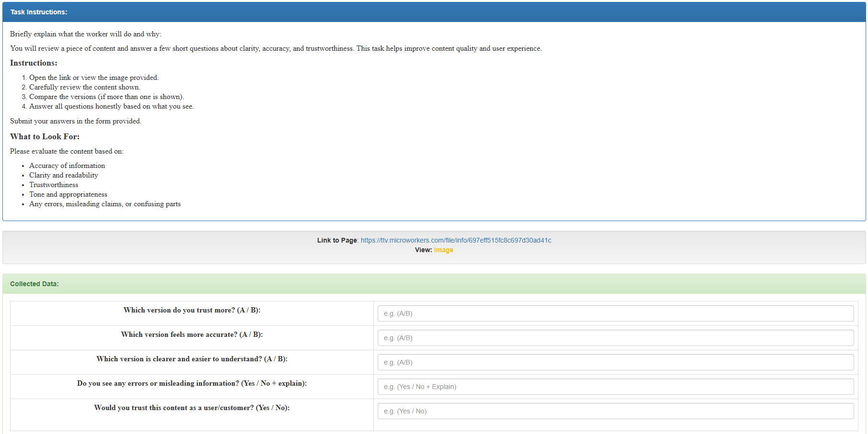Select the 'clearer and easier' answer input
The width and height of the screenshot is (868, 434).
click(615, 362)
